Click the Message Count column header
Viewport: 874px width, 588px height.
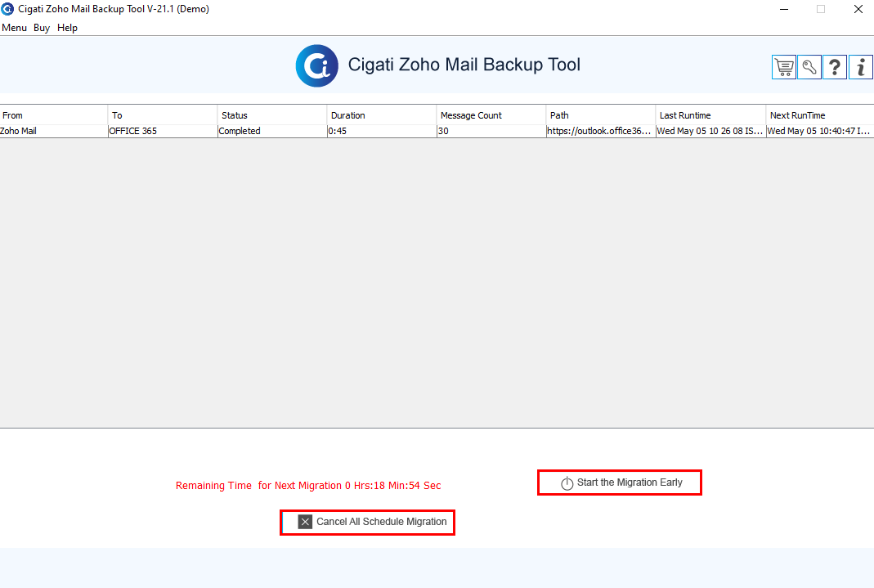click(491, 115)
